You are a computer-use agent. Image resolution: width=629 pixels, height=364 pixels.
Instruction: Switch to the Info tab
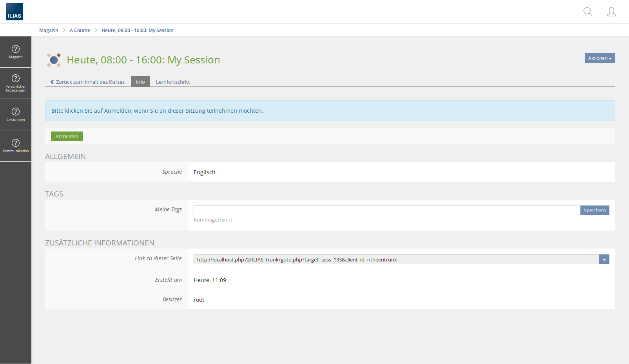(x=140, y=82)
